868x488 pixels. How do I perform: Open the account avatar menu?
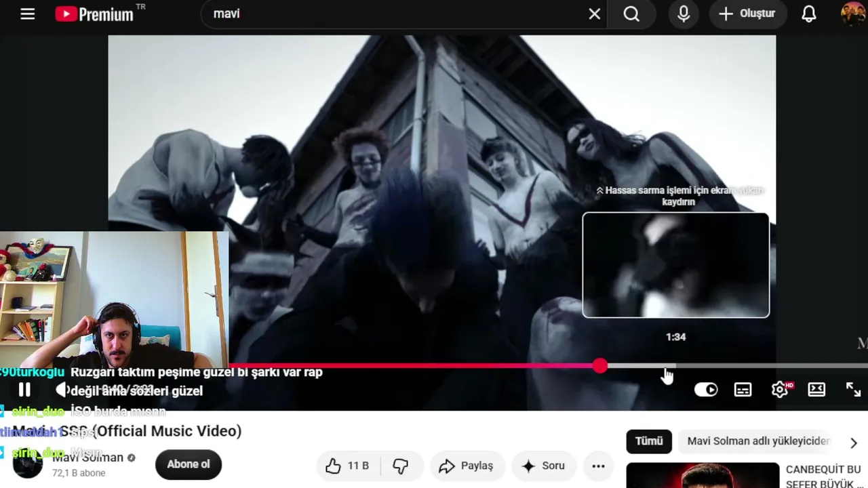[852, 14]
